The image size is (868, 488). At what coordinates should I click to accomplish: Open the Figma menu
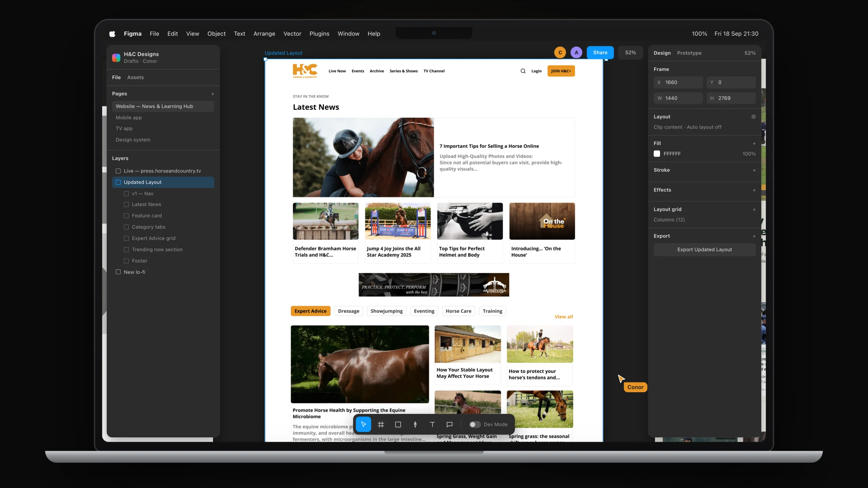(133, 34)
